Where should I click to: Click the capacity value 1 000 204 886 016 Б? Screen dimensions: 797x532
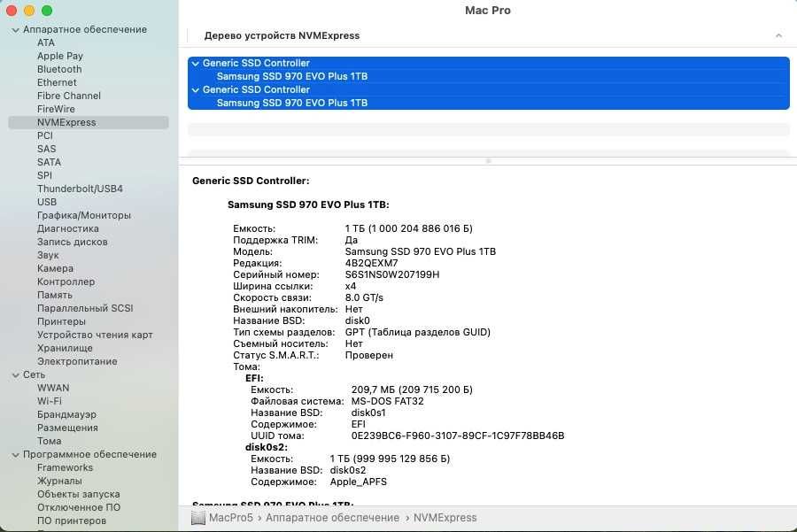point(408,228)
